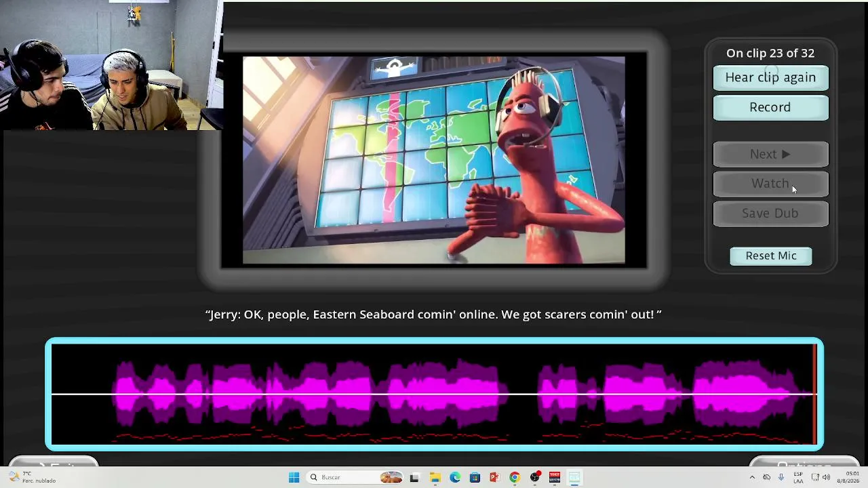Go to the next clip with Next

pos(770,155)
